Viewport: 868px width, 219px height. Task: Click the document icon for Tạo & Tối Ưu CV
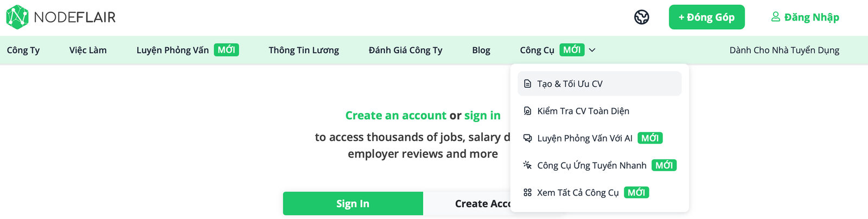[x=527, y=84]
